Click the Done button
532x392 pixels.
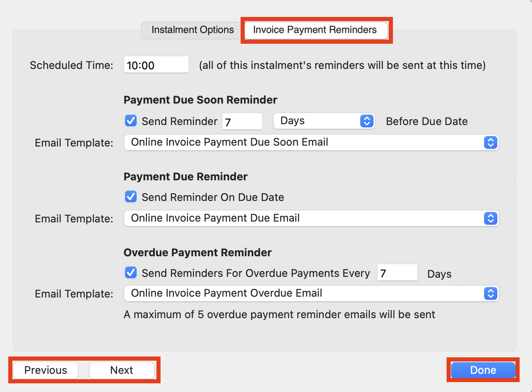click(x=483, y=370)
